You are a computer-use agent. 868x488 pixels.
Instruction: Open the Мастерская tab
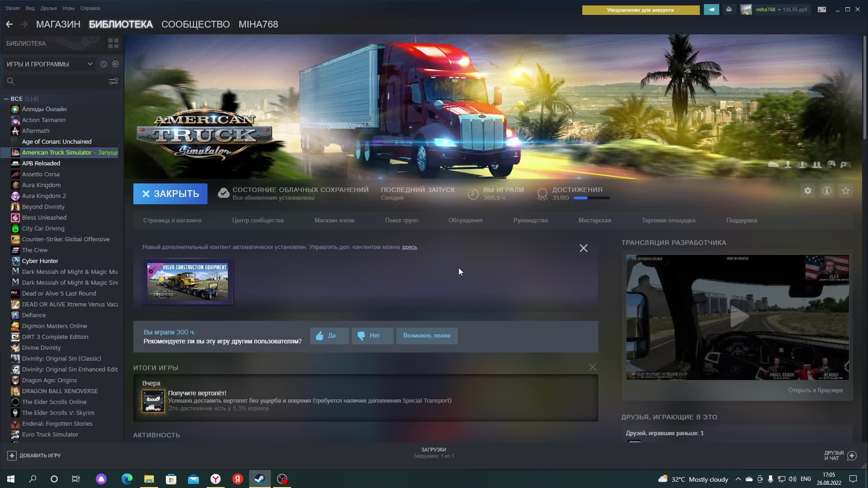tap(594, 221)
